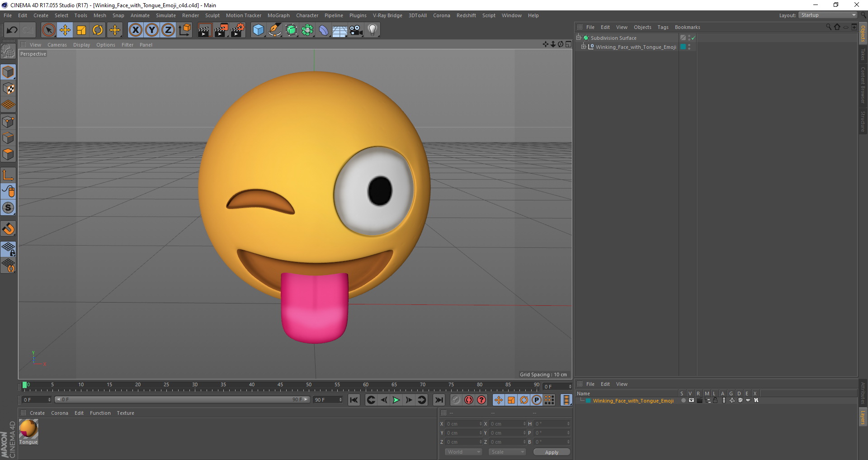Open the Simulate menu
The image size is (868, 460).
point(165,15)
